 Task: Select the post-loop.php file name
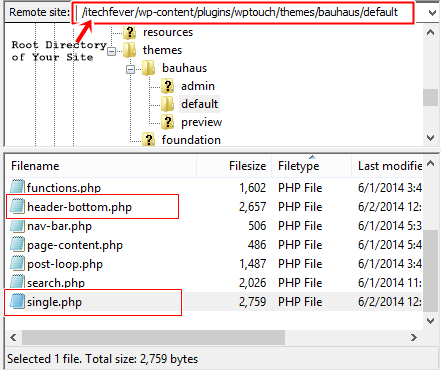point(65,264)
